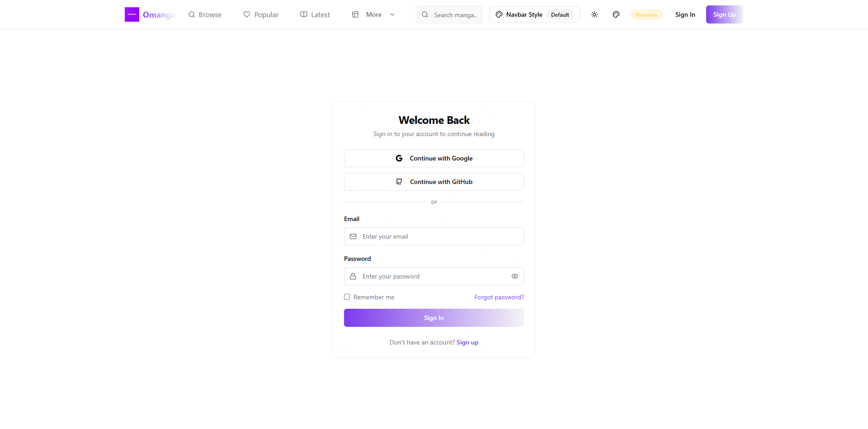Toggle light/dark theme sun icon
The height and width of the screenshot is (429, 868).
(594, 14)
